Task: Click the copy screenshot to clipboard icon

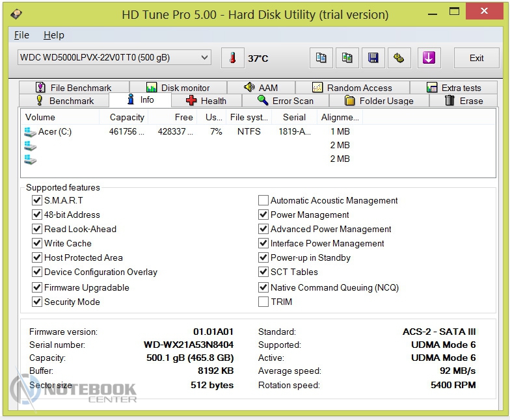Action: 347,59
